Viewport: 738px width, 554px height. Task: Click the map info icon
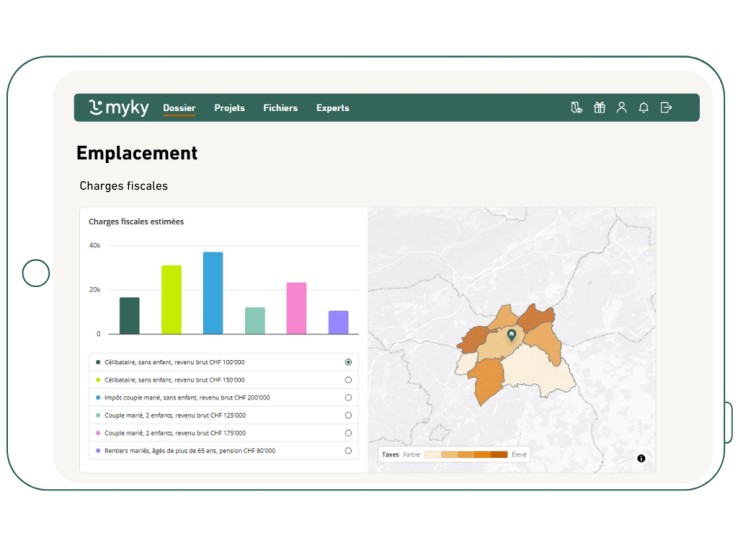641,458
